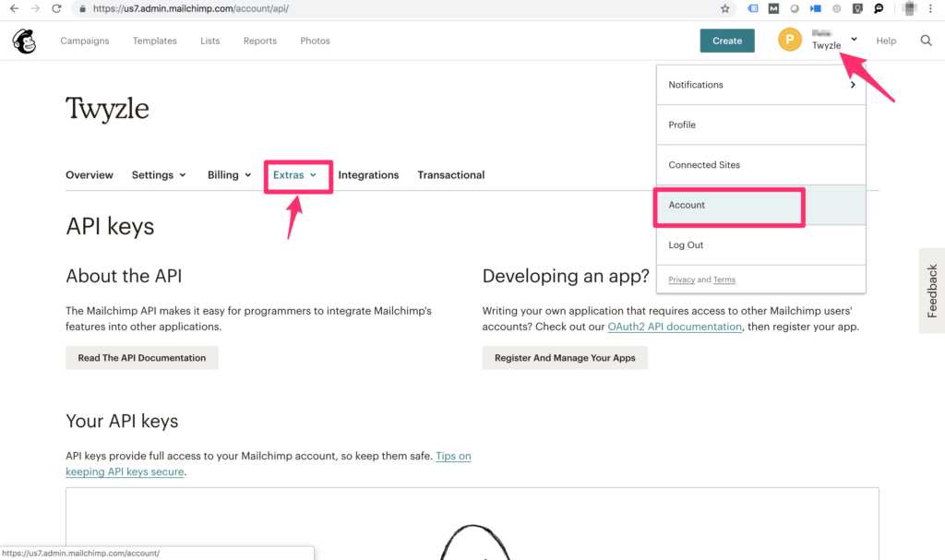Image resolution: width=945 pixels, height=560 pixels.
Task: Open the Chrome three-dot menu
Action: pyautogui.click(x=932, y=8)
